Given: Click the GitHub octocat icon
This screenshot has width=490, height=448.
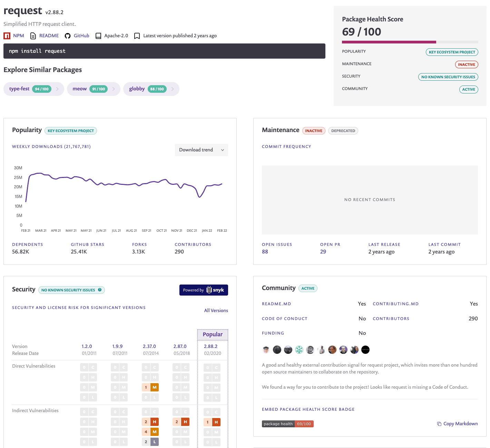Looking at the screenshot, I should pyautogui.click(x=68, y=36).
